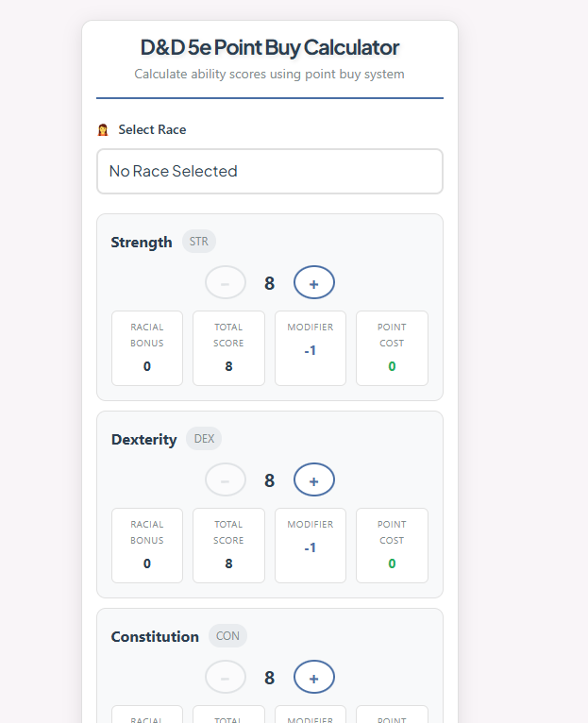Decrease Strength score with minus button
This screenshot has height=723, width=588.
(x=226, y=282)
